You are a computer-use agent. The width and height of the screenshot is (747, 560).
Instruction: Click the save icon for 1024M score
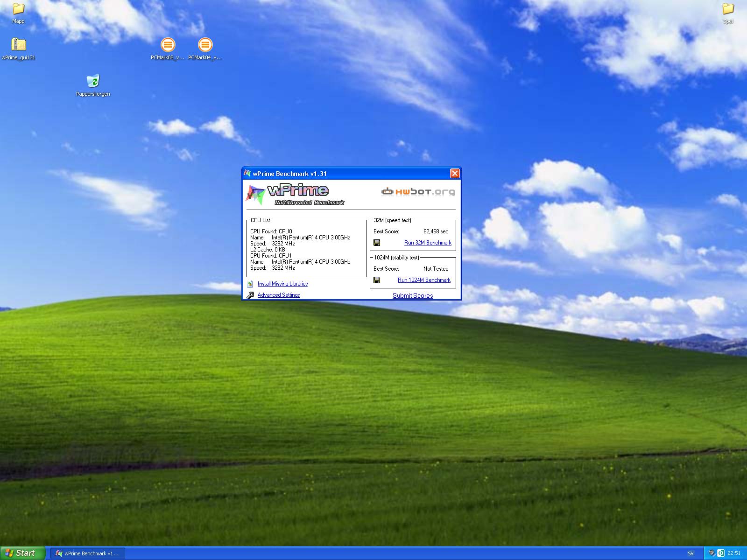pos(377,280)
